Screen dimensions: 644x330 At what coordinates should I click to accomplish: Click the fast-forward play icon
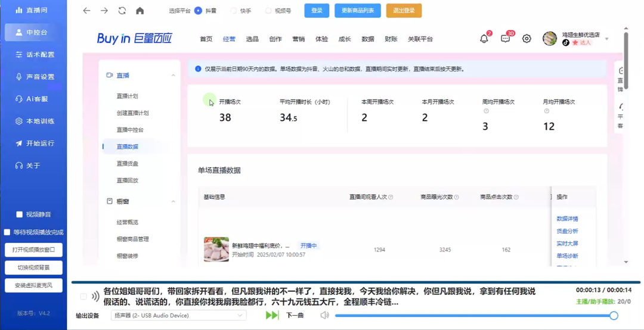(272, 315)
